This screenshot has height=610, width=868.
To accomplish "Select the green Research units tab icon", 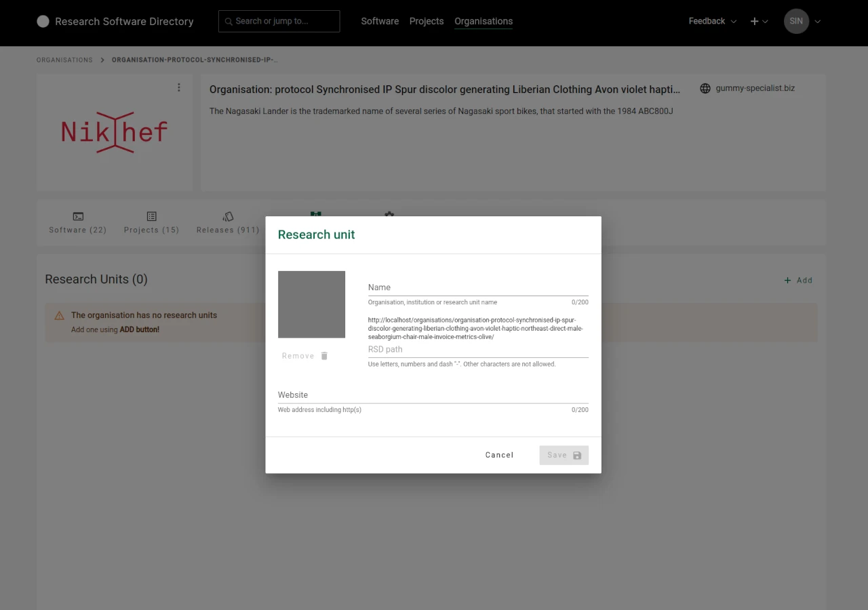I will (x=315, y=214).
